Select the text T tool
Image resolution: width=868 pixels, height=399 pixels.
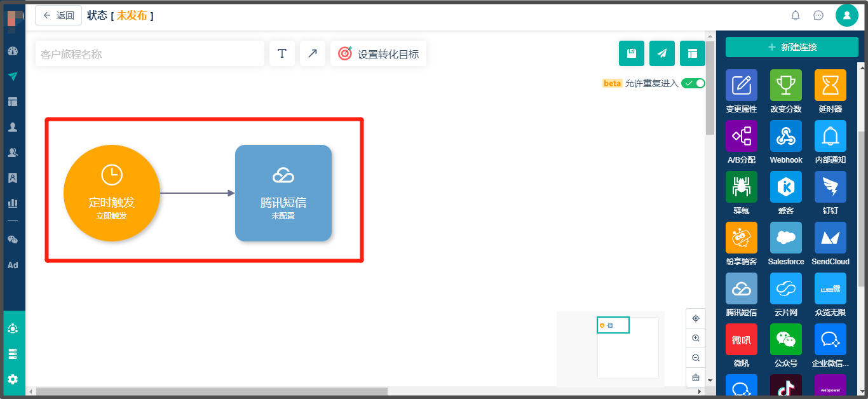(282, 53)
